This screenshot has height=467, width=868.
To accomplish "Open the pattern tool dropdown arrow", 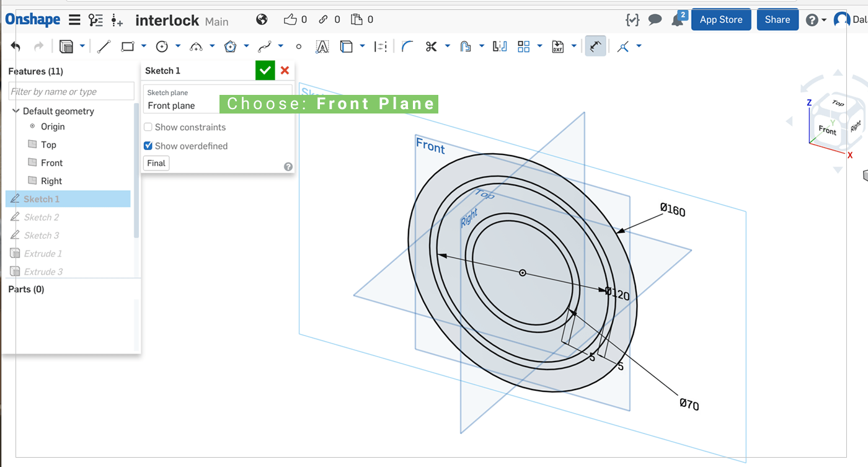I will (540, 47).
